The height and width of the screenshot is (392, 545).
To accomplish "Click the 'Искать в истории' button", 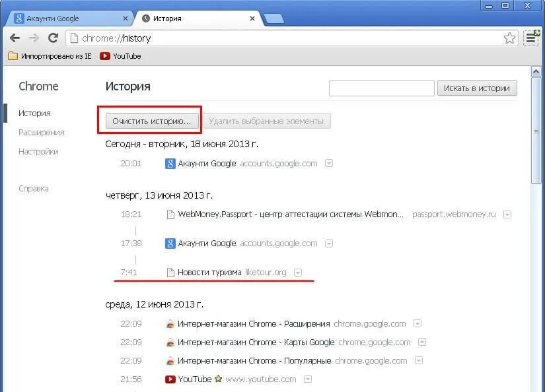I will point(477,88).
